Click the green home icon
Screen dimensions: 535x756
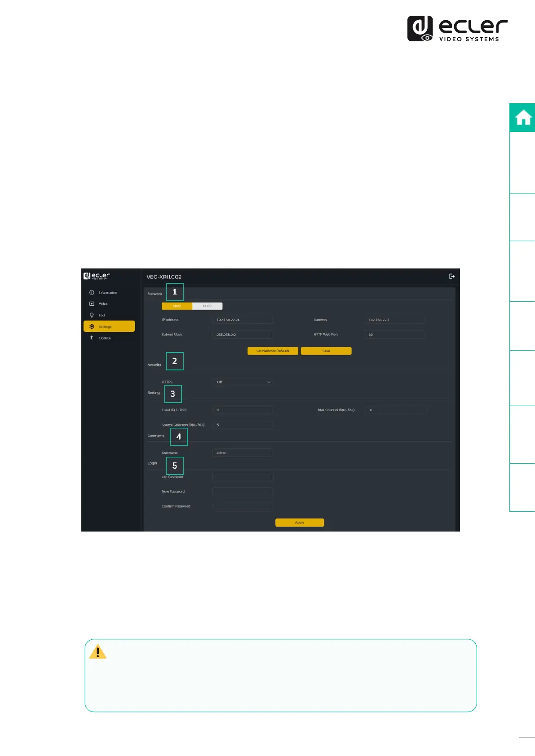[523, 118]
